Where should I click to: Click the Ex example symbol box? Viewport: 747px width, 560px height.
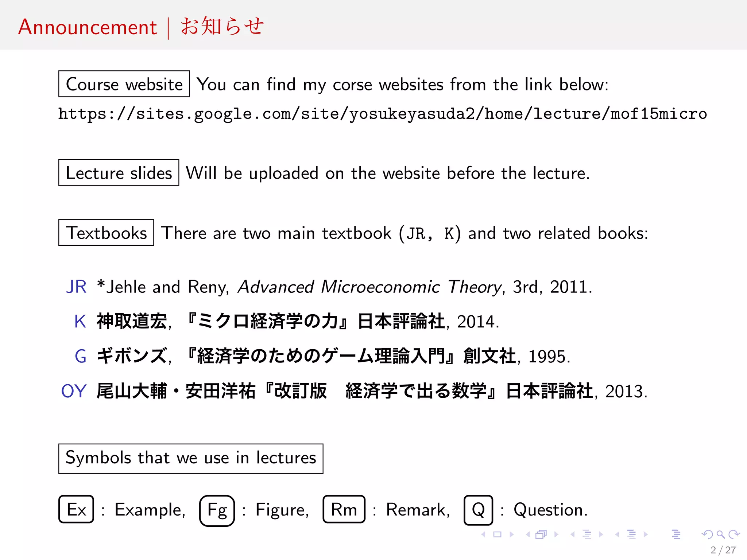[x=76, y=509]
